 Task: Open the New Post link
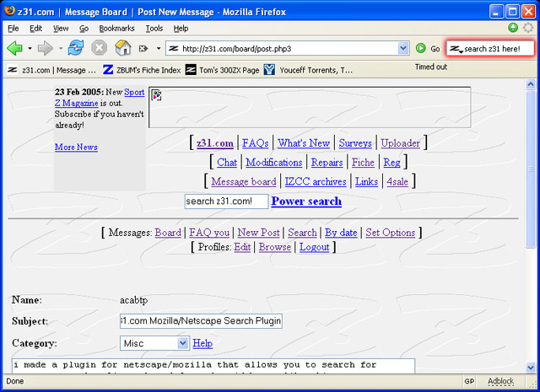click(259, 233)
